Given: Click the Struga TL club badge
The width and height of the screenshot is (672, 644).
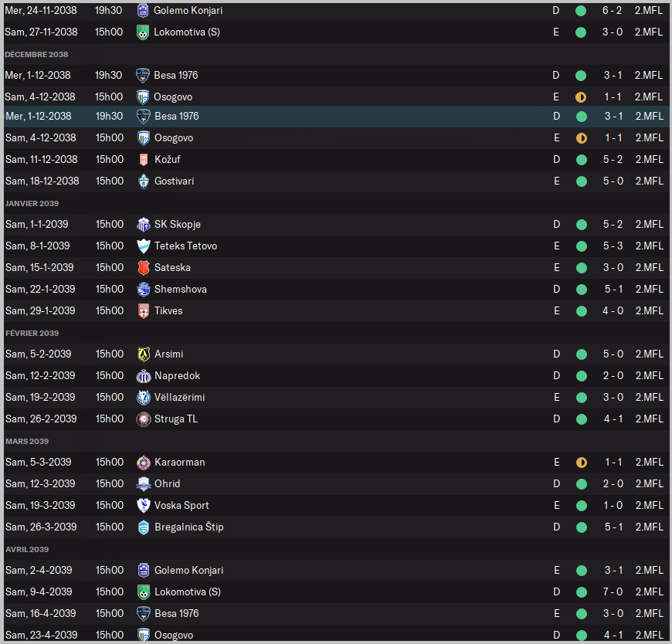Looking at the screenshot, I should click(143, 419).
